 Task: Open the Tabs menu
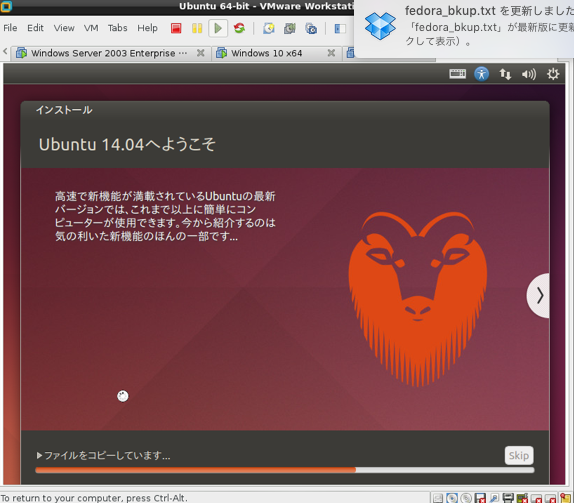point(118,28)
